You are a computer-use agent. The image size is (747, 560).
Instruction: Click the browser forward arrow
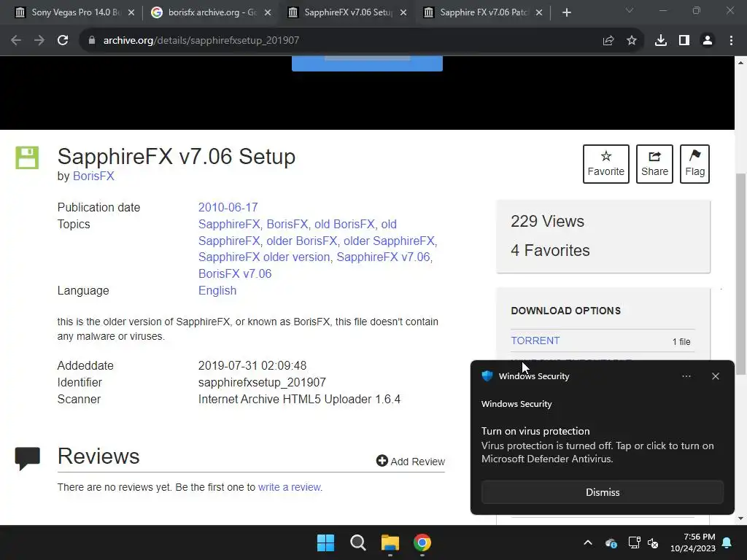(39, 41)
